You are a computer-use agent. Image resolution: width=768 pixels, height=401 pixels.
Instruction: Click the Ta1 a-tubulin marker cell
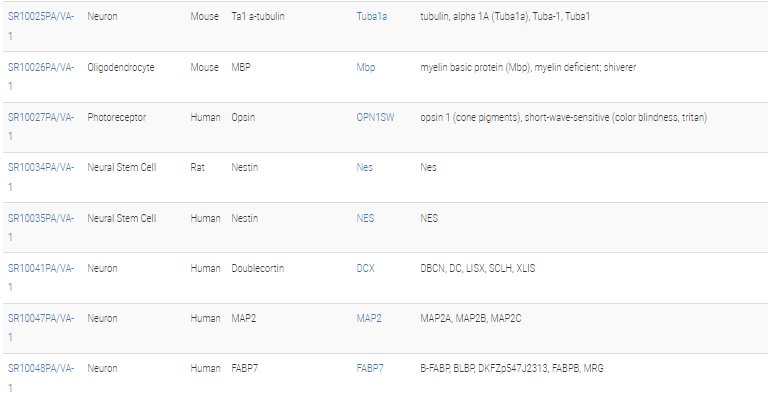click(x=258, y=16)
